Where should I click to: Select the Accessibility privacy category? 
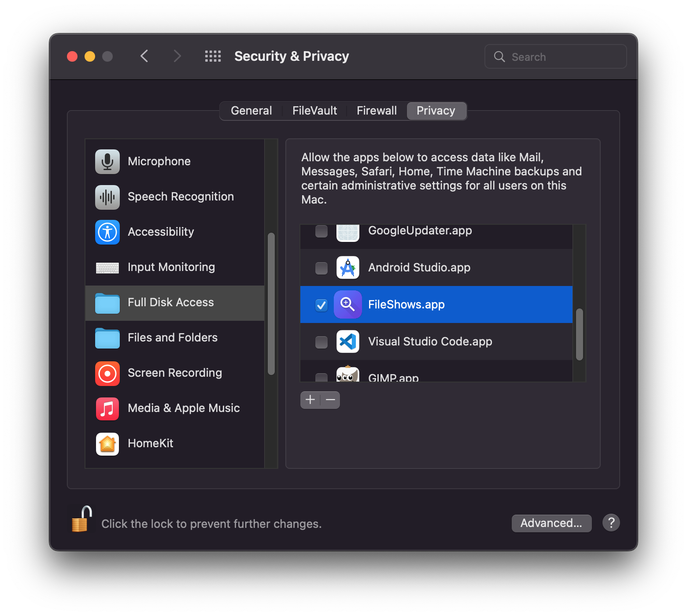[161, 232]
